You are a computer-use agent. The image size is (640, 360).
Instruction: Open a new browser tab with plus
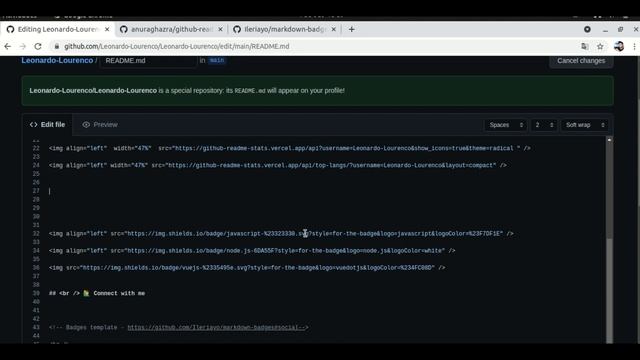click(351, 29)
